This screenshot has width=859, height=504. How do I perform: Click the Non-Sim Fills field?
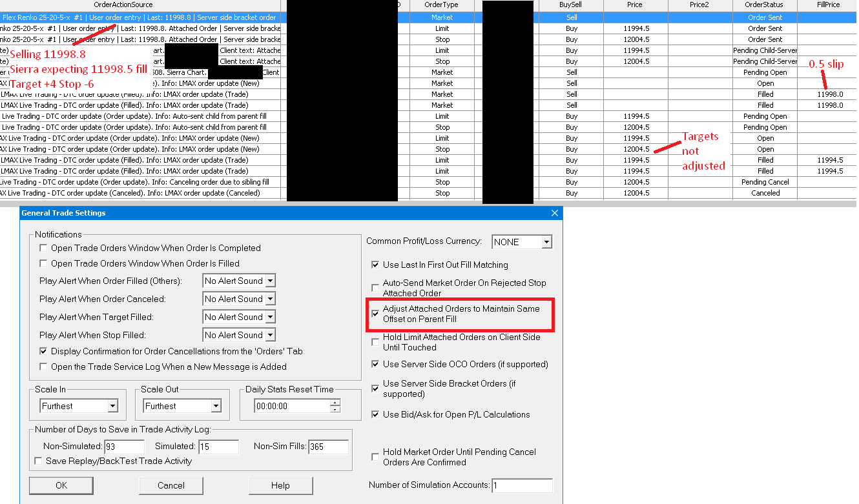pos(328,447)
